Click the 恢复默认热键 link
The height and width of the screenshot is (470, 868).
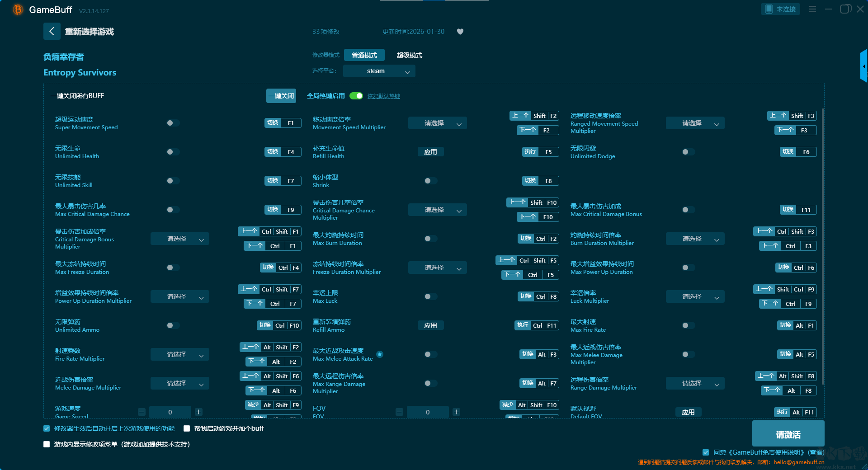383,96
